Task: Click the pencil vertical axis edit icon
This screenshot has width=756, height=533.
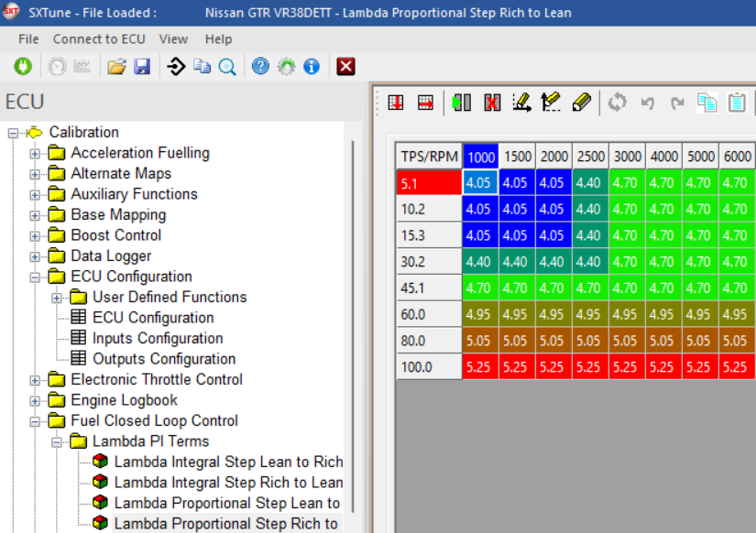Action: tap(551, 102)
